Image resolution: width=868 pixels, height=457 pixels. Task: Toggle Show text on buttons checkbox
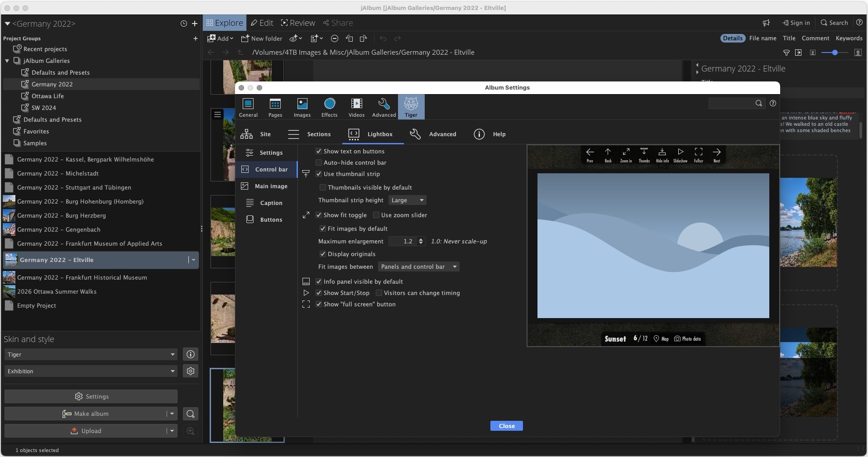pyautogui.click(x=319, y=151)
